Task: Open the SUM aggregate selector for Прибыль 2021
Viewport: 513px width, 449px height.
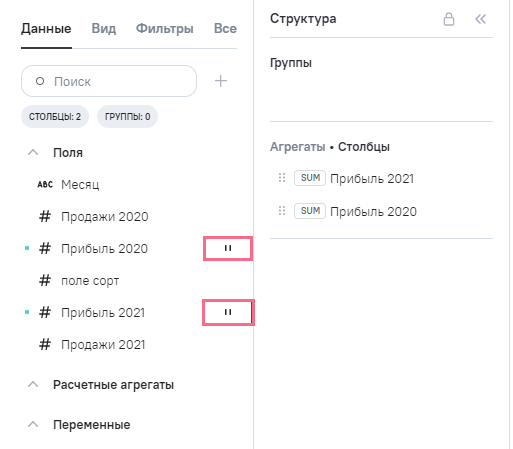Action: click(x=310, y=178)
